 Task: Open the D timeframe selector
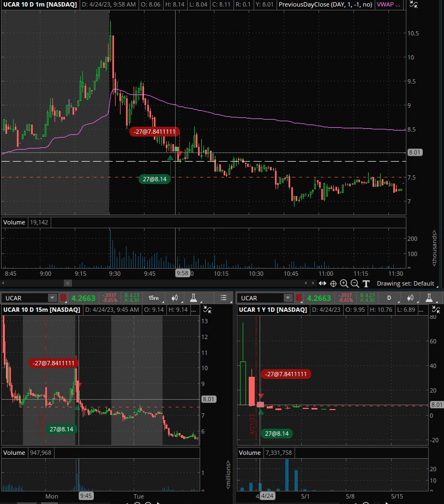(x=389, y=298)
